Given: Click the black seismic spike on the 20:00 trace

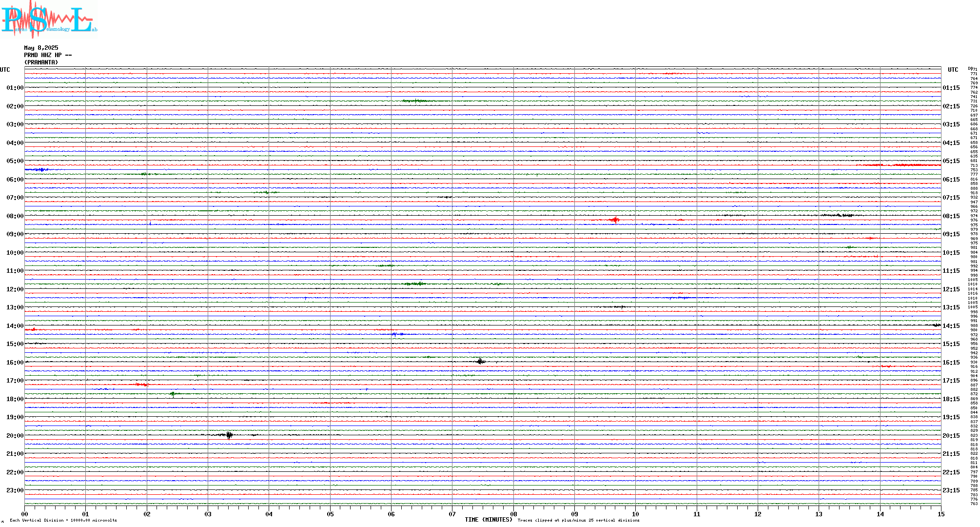Looking at the screenshot, I should point(229,435).
